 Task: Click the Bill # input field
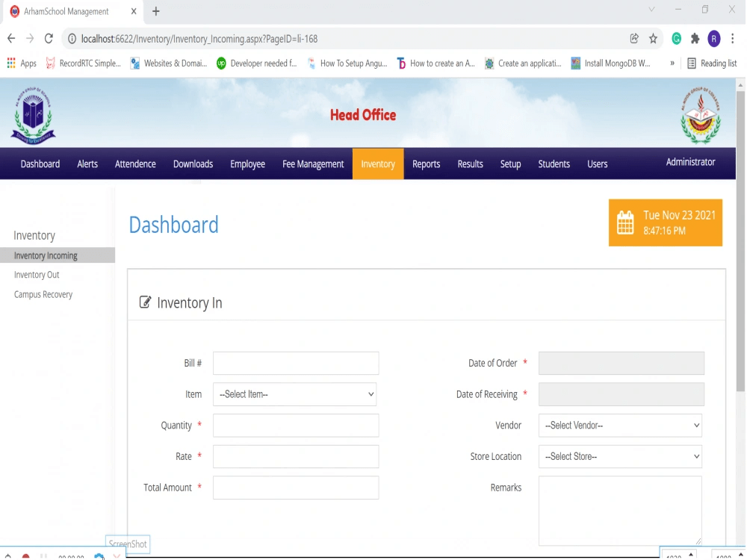(296, 364)
